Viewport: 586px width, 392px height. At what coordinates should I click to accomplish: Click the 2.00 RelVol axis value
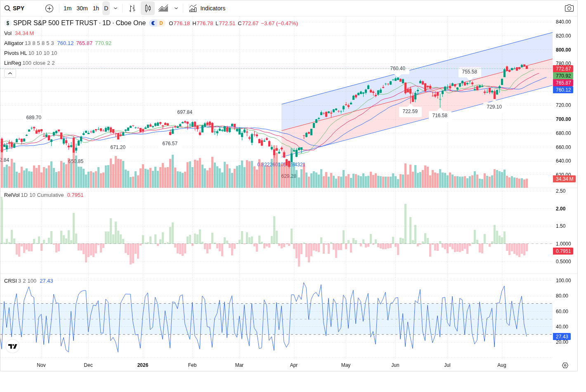561,209
